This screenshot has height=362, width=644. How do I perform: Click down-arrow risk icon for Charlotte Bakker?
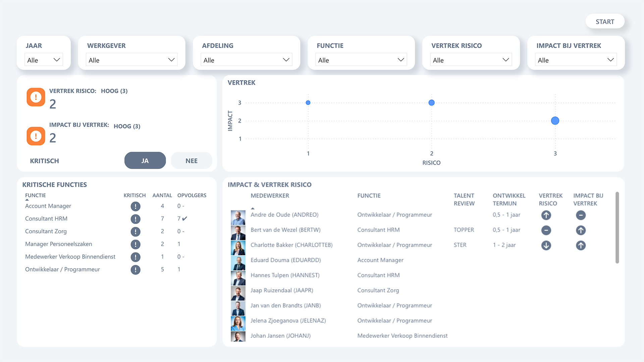tap(546, 245)
